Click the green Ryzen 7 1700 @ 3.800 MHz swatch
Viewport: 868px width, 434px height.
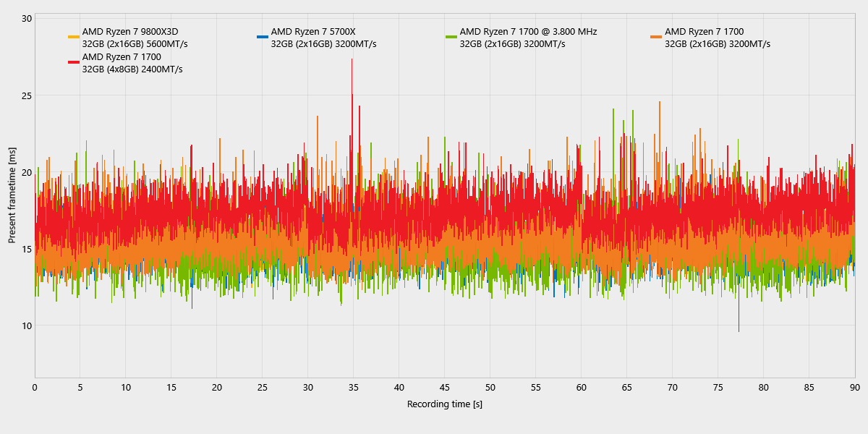coord(451,37)
